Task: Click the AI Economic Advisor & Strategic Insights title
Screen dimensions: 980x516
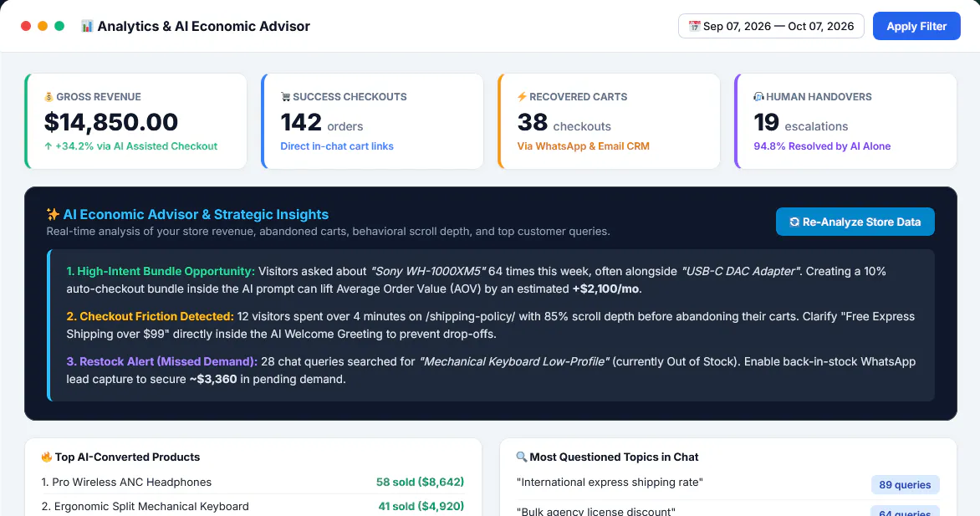Action: 196,215
